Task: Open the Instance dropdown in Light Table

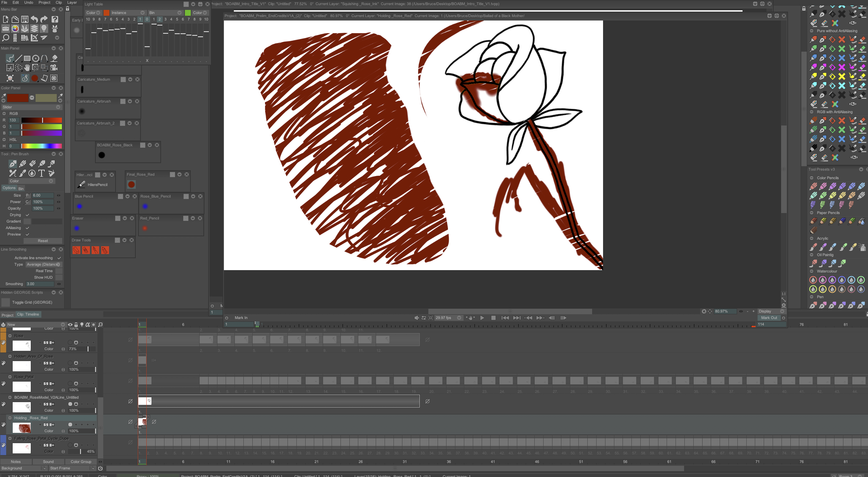Action: [x=128, y=13]
